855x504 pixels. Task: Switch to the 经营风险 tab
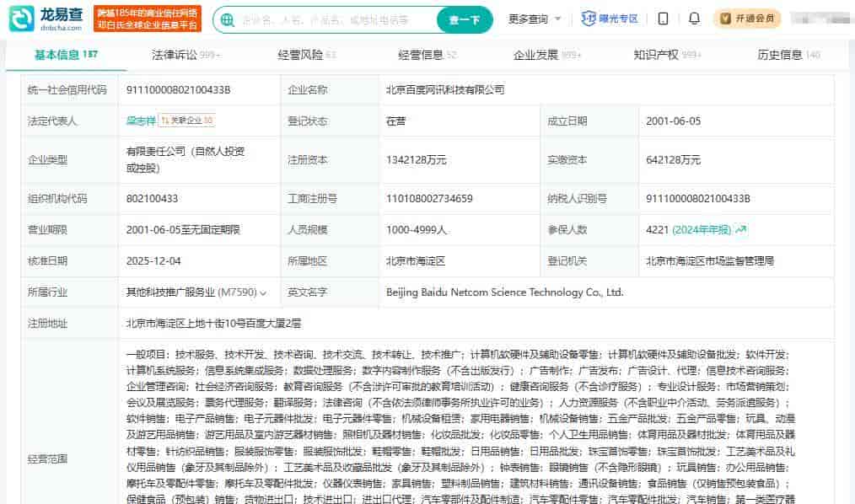(306, 55)
